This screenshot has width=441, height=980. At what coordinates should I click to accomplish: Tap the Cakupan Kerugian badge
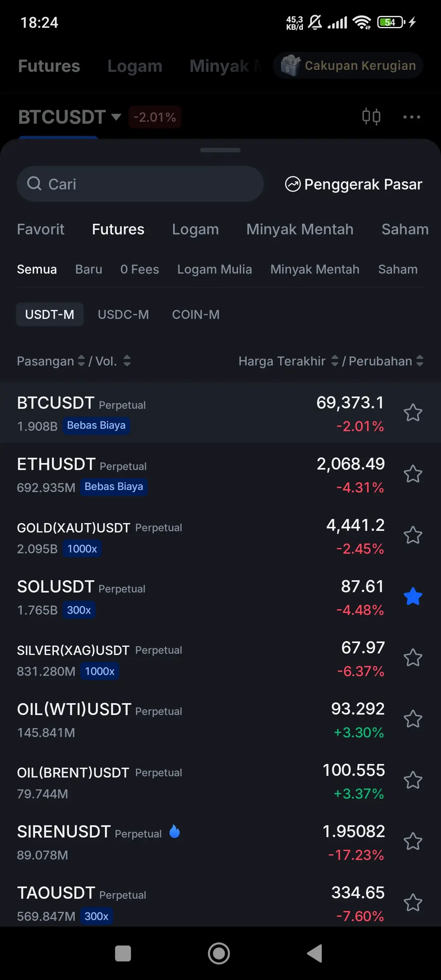[x=348, y=65]
